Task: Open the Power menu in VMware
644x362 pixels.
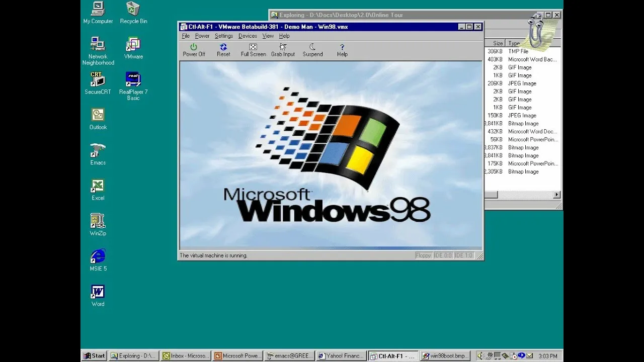Action: [202, 36]
